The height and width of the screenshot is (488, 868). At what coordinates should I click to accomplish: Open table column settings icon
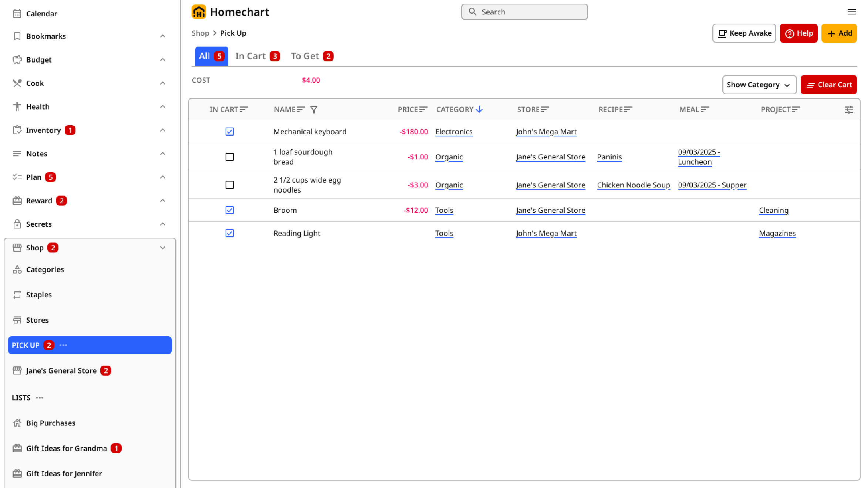[x=849, y=110]
